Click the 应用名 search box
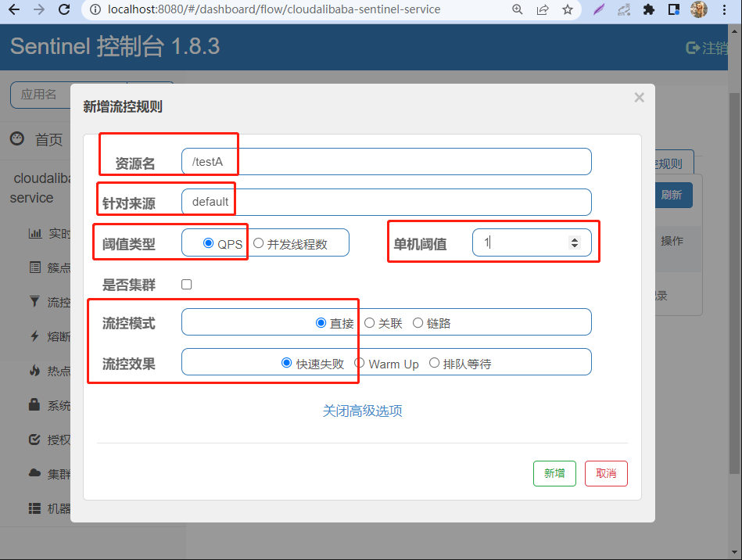 [x=40, y=95]
